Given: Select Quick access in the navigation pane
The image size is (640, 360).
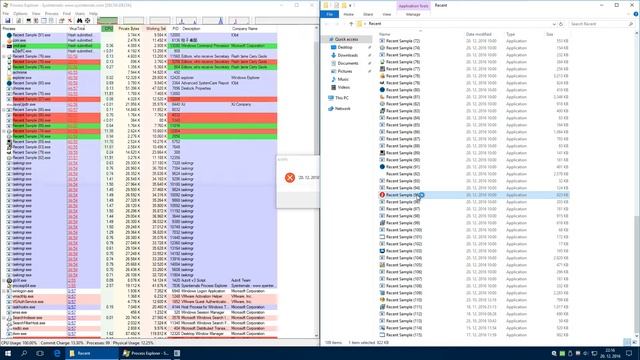Looking at the screenshot, I should coord(346,39).
